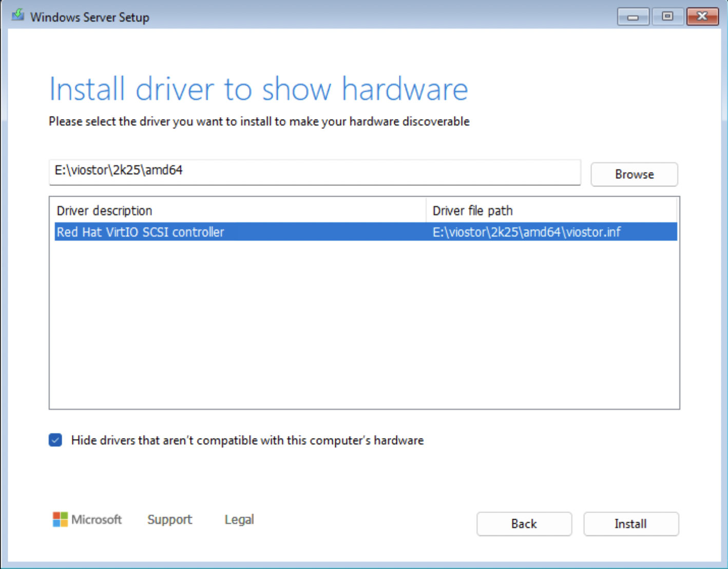Click the Windows Server Setup title bar icon
Screen dimensions: 728x569
click(17, 16)
